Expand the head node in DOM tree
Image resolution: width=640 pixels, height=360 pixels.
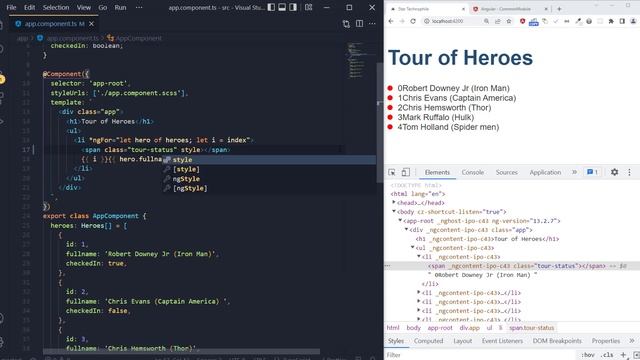394,203
